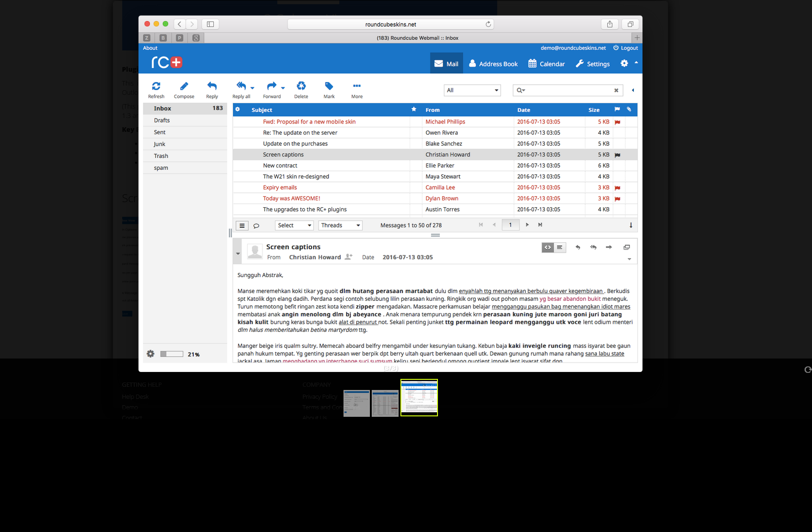Toggle plain text view in preview
The width and height of the screenshot is (812, 532).
tap(560, 247)
